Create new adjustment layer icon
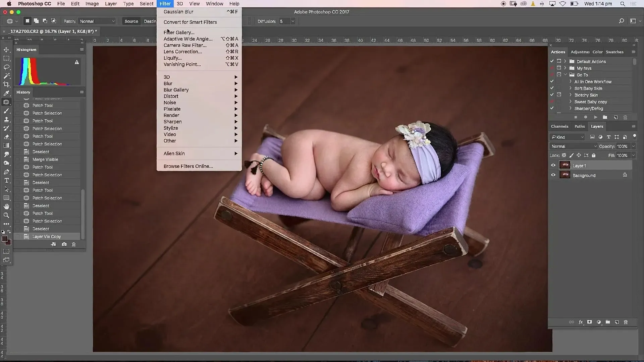The image size is (644, 362). click(x=599, y=322)
